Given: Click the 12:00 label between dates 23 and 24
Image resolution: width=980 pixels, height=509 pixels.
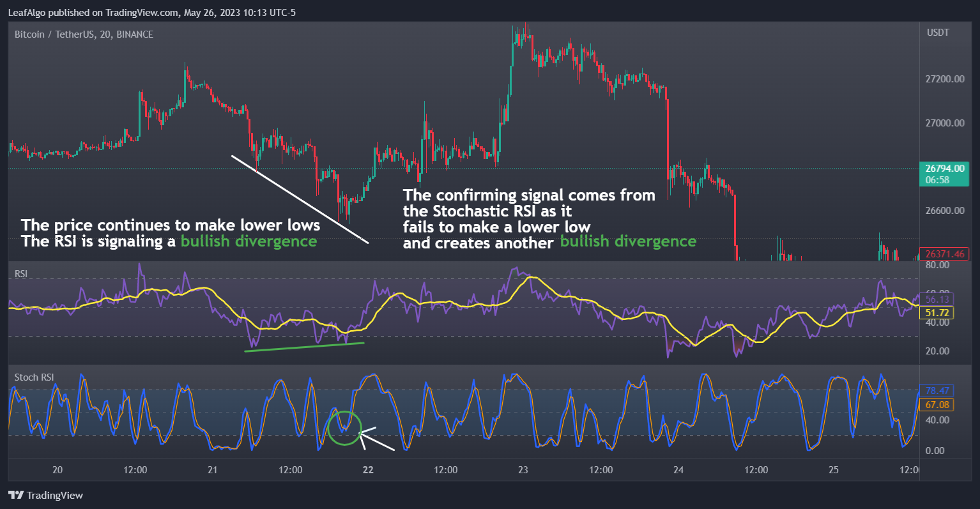Looking at the screenshot, I should click(601, 470).
